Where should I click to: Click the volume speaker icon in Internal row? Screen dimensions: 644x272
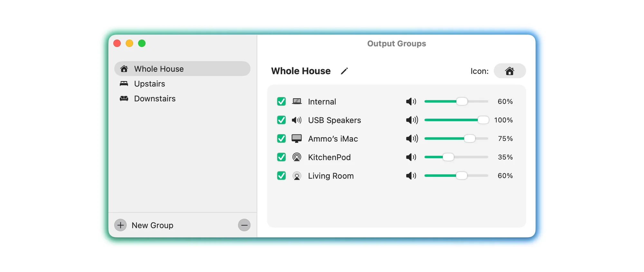click(411, 102)
